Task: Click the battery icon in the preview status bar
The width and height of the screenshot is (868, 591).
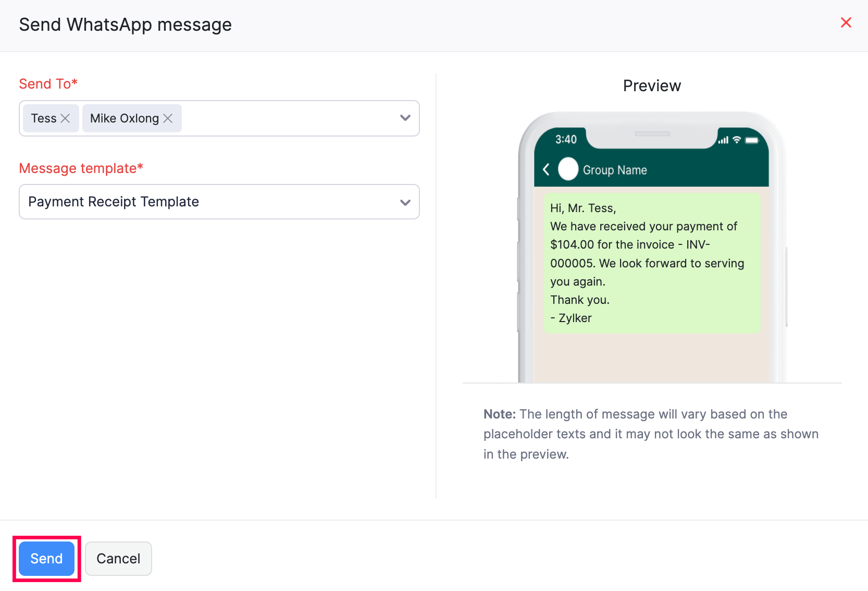Action: point(751,140)
